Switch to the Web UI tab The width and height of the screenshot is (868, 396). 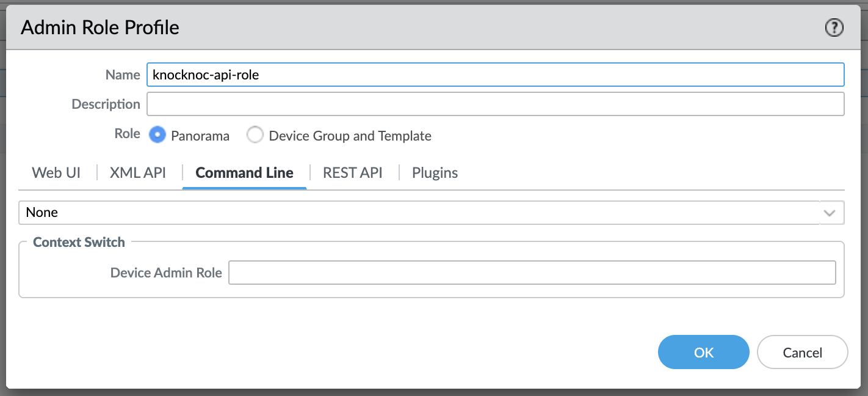click(x=56, y=173)
